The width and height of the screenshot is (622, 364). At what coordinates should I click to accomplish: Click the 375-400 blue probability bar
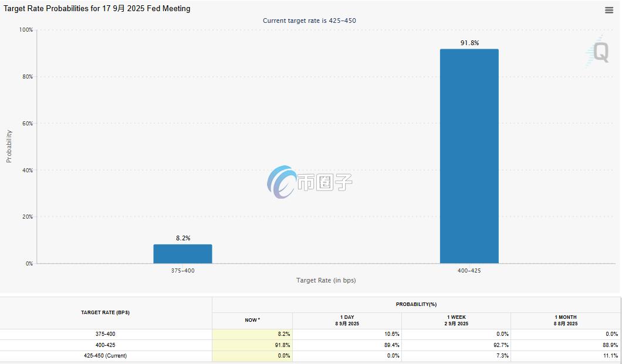coord(182,254)
